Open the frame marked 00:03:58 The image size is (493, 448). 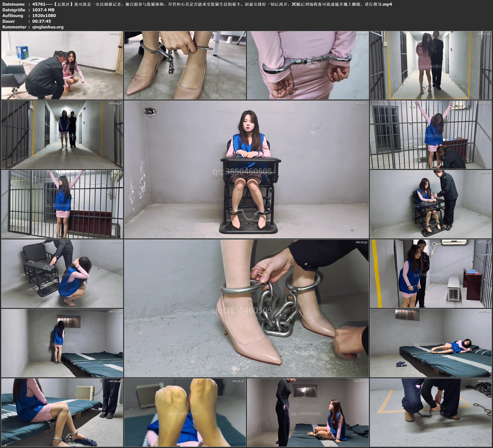click(185, 65)
